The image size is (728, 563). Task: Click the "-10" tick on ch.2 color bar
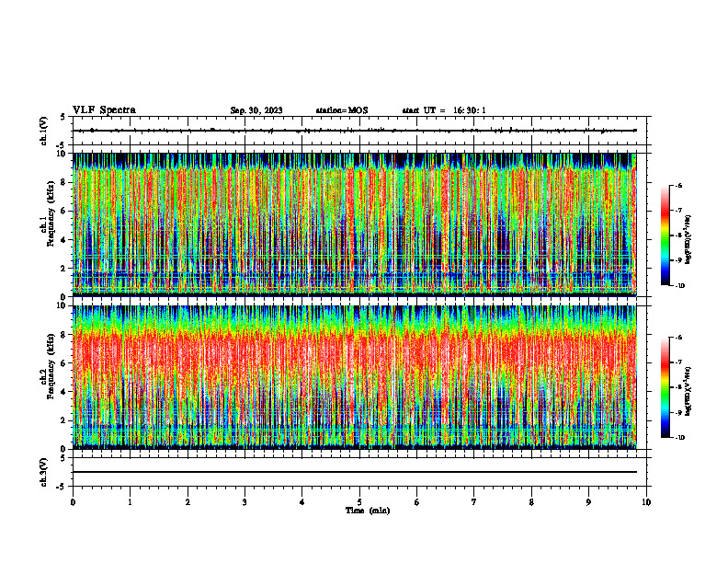tap(679, 438)
